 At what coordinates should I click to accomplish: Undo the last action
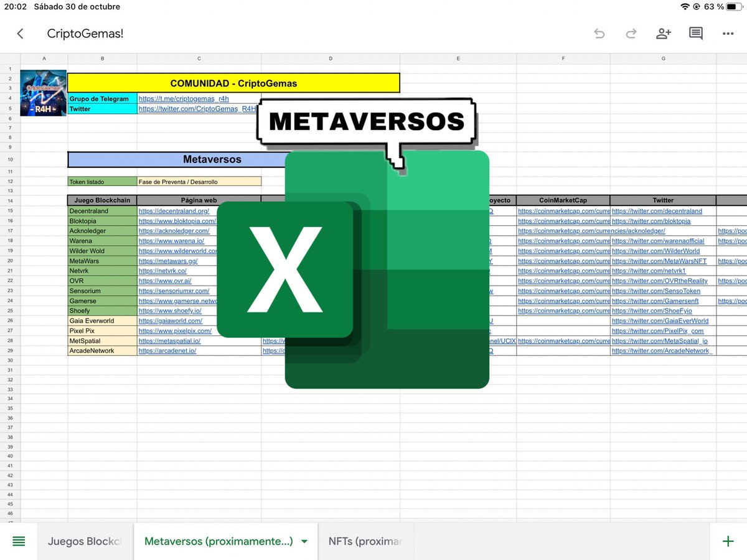599,34
